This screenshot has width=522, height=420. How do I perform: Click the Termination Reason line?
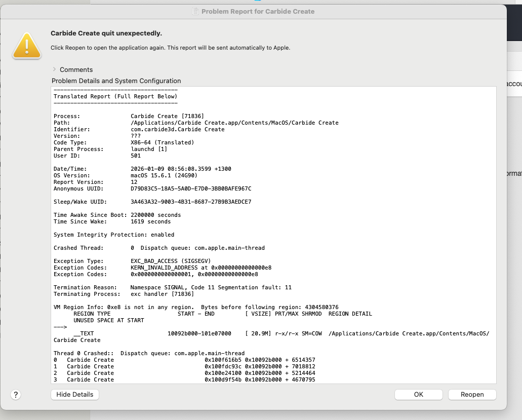(x=172, y=287)
